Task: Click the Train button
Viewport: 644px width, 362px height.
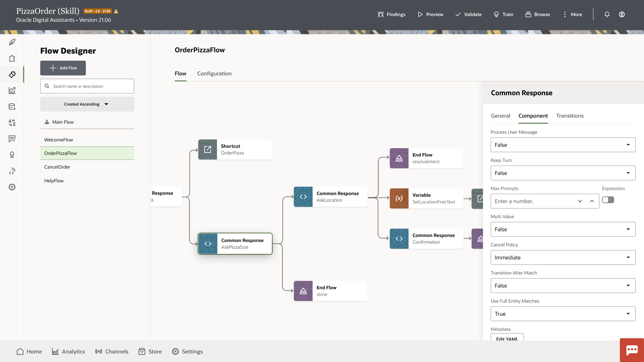Action: [504, 15]
